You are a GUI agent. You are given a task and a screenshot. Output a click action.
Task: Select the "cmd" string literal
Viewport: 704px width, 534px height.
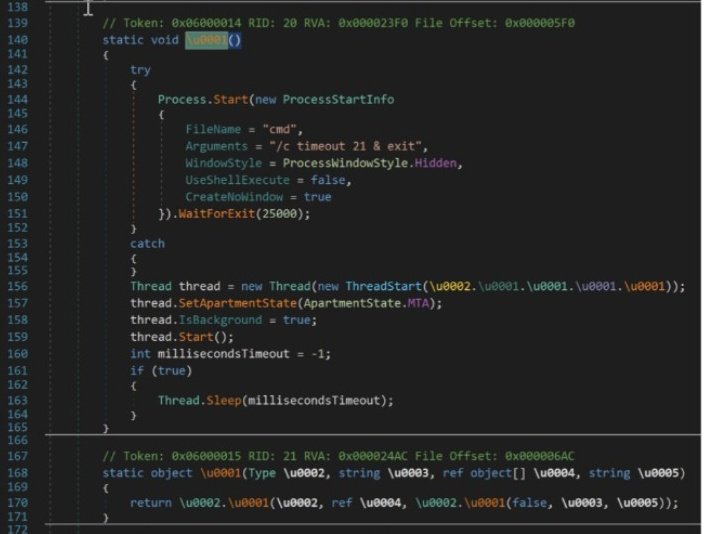pyautogui.click(x=279, y=129)
